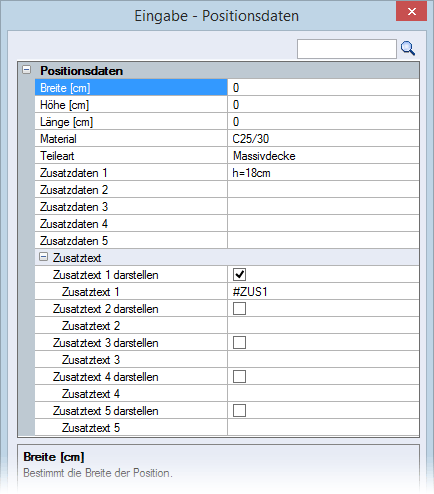Tick the Zusatztext 3 darstellen checkbox

tap(239, 343)
